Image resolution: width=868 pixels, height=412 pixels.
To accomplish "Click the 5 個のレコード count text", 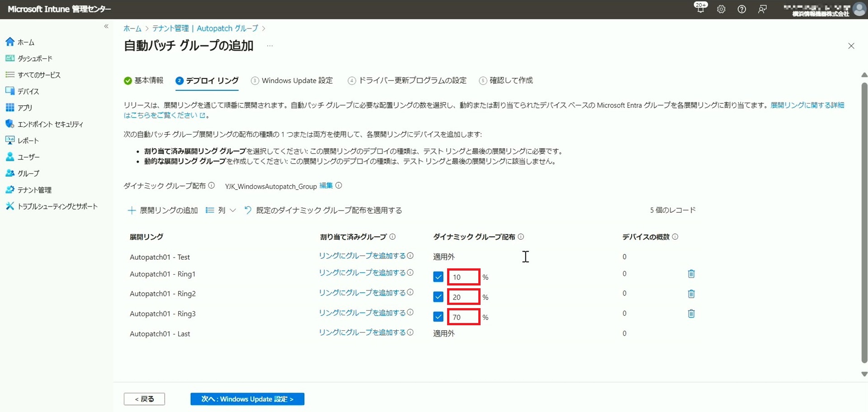I will tap(673, 210).
